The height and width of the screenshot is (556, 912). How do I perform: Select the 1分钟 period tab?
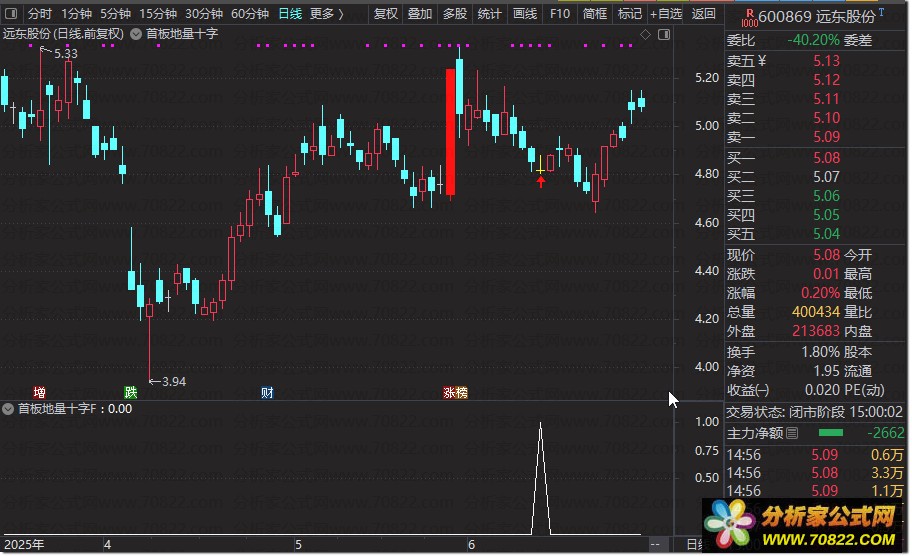point(76,13)
